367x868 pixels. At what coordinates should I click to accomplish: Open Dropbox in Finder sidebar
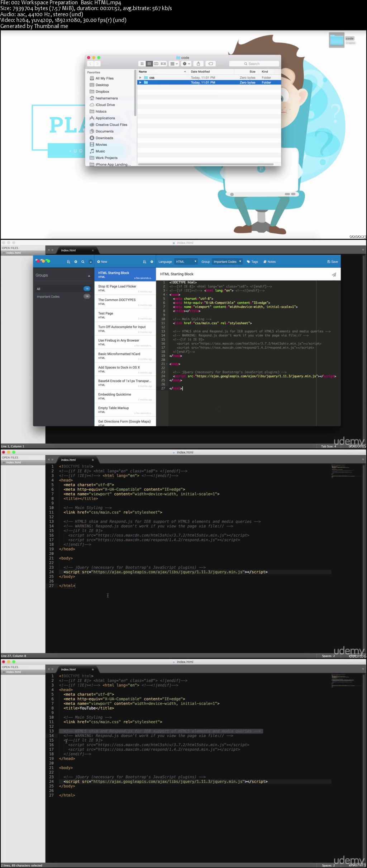point(102,92)
